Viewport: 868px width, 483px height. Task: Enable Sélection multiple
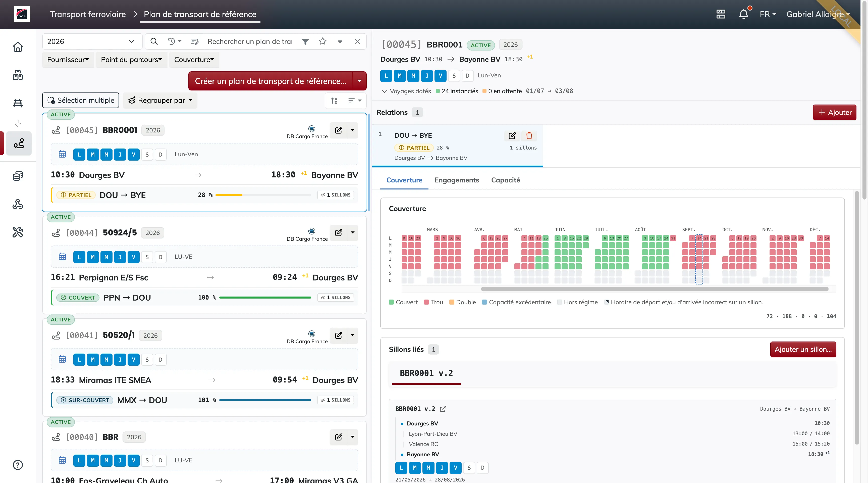pos(81,101)
